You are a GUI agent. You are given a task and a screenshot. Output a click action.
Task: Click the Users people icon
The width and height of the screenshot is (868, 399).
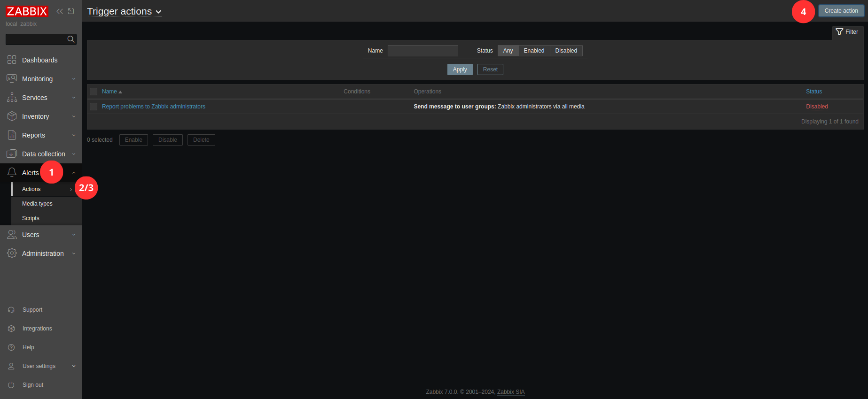point(12,234)
